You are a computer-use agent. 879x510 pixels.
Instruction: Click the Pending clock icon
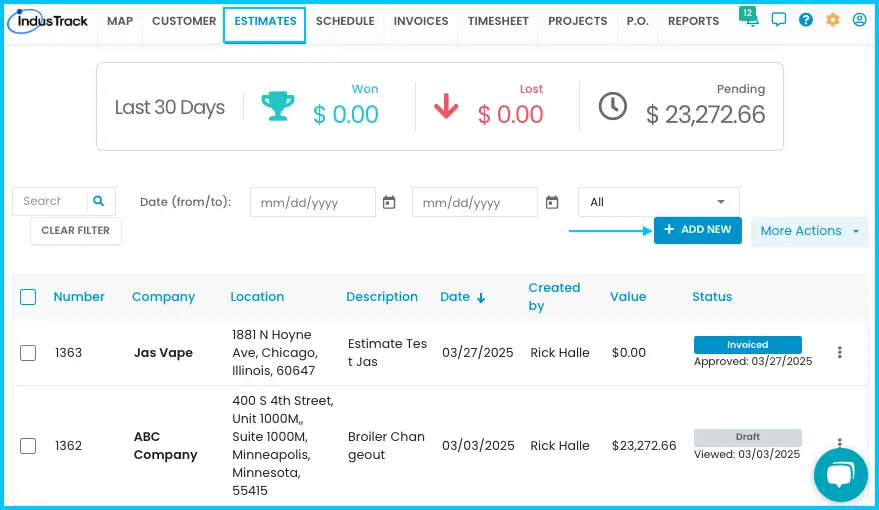click(x=613, y=106)
